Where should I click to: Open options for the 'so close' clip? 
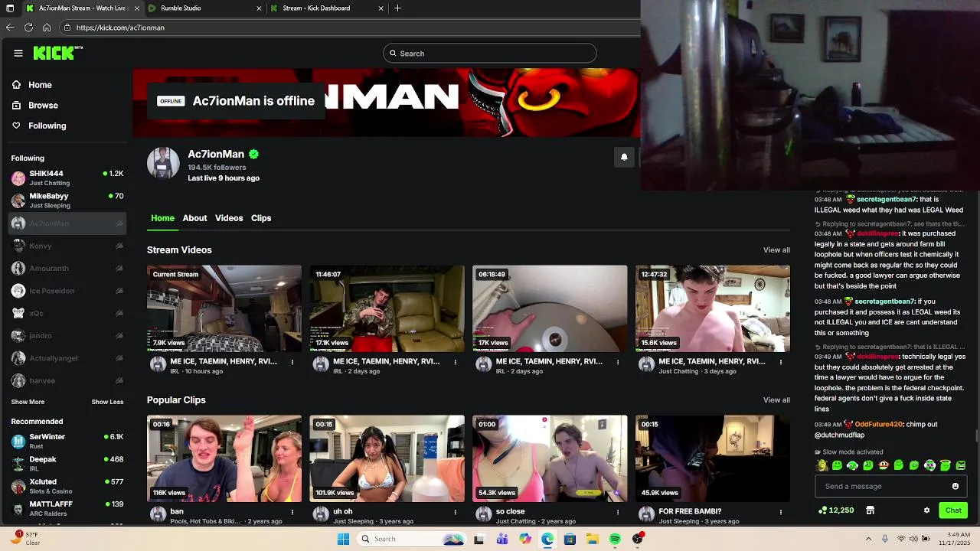(618, 512)
